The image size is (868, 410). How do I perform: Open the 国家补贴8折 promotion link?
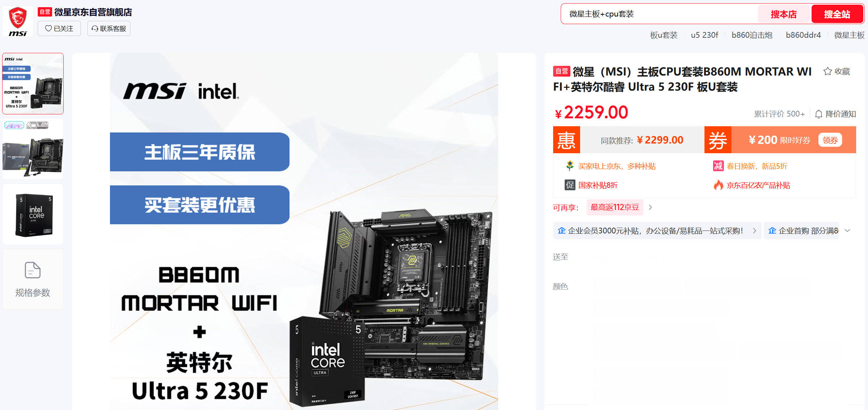coord(598,185)
